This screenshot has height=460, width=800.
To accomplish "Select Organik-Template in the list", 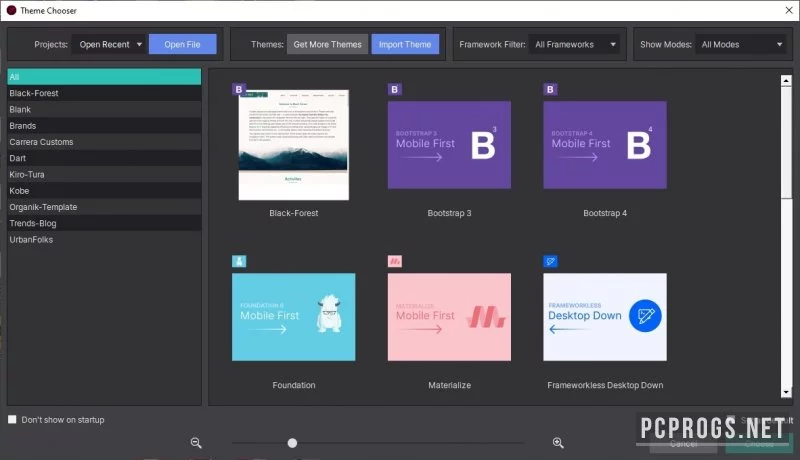I will [104, 207].
